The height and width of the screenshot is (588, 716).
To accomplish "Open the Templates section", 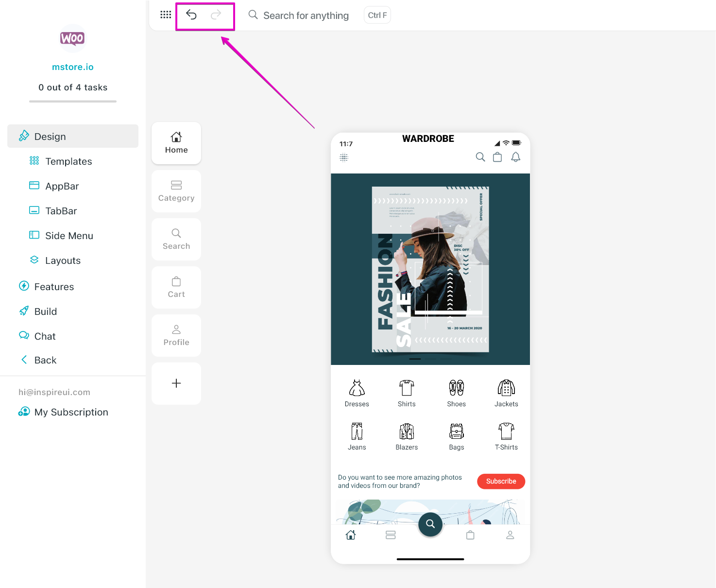I will click(68, 161).
